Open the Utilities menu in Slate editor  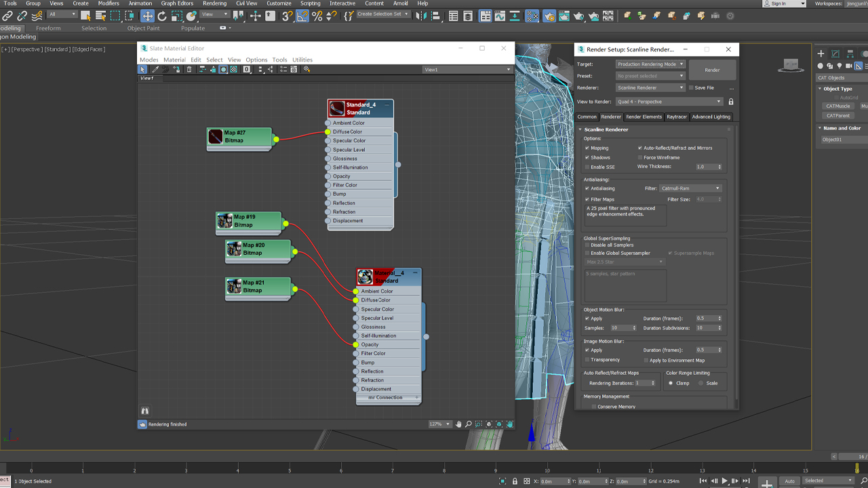pyautogui.click(x=302, y=60)
